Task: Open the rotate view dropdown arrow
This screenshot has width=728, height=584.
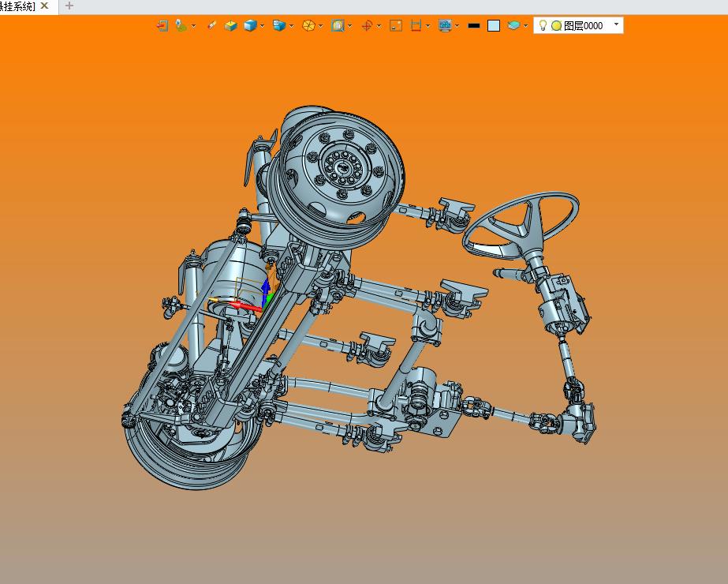Action: (379, 26)
